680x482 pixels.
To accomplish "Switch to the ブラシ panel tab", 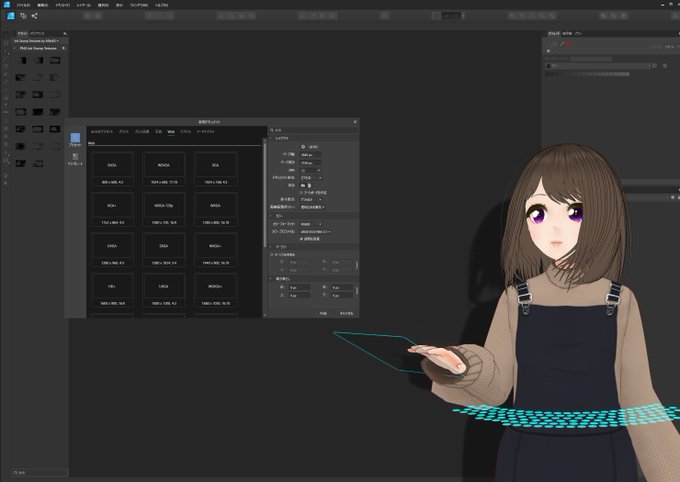I will (x=578, y=33).
